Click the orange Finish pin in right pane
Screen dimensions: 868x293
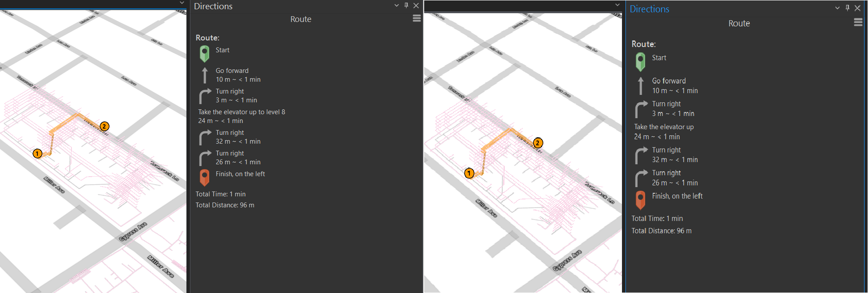coord(640,200)
